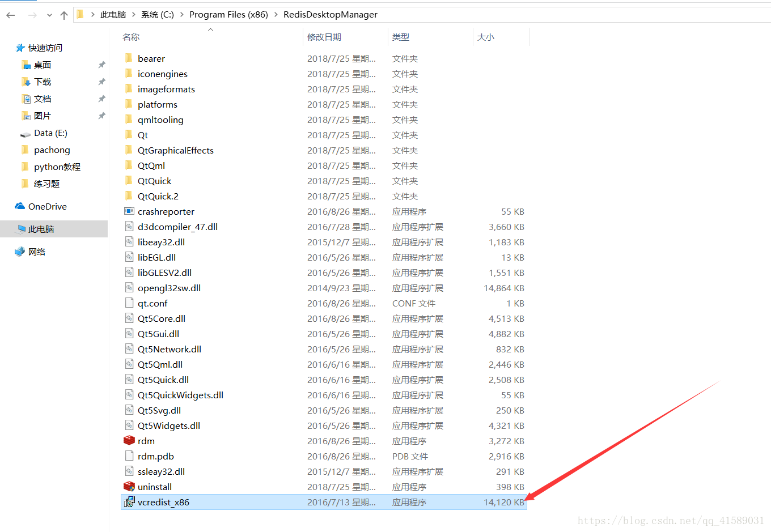Screen dimensions: 771x532
Task: Click the Back navigation arrow
Action: point(10,15)
